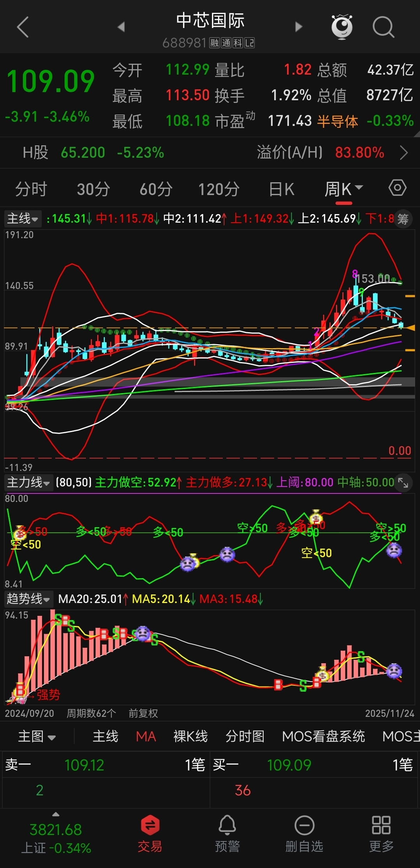
Task: Open 预警 alert bell icon
Action: point(227,834)
